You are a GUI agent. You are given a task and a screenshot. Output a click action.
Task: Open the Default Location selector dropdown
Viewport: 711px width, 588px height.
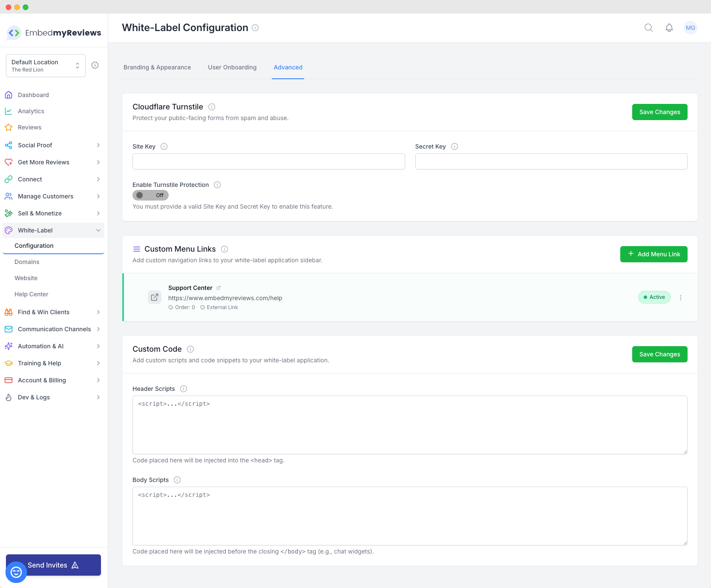click(x=46, y=66)
